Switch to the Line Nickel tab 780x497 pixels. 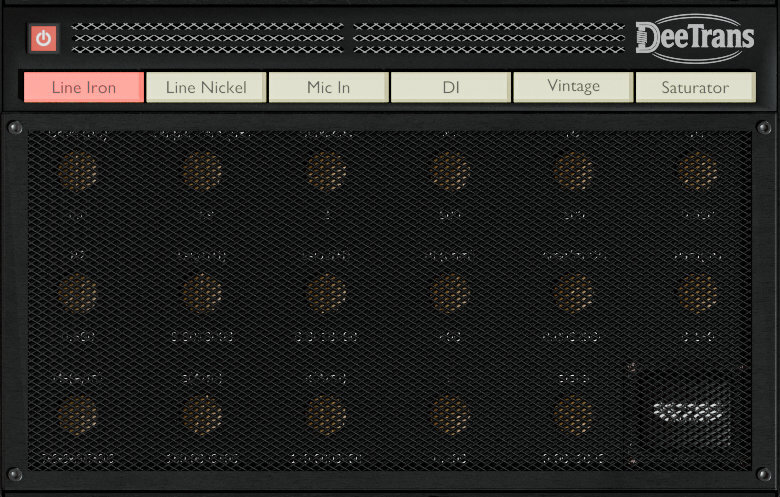(x=206, y=87)
